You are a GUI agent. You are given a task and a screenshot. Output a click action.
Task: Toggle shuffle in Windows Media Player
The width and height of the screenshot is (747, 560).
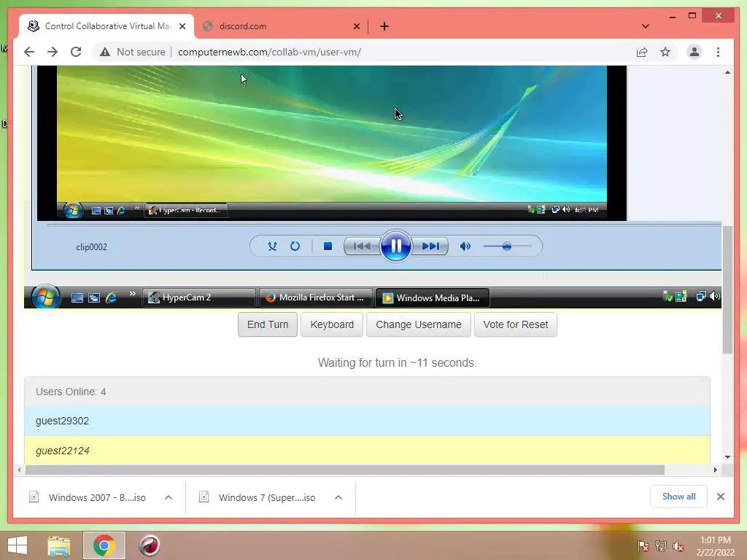coord(272,246)
